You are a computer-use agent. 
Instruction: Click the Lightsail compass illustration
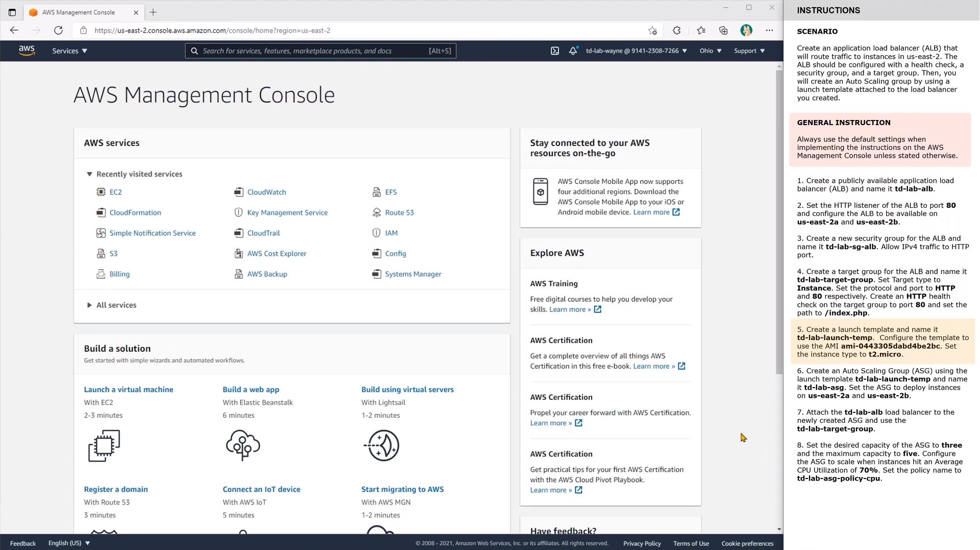382,445
